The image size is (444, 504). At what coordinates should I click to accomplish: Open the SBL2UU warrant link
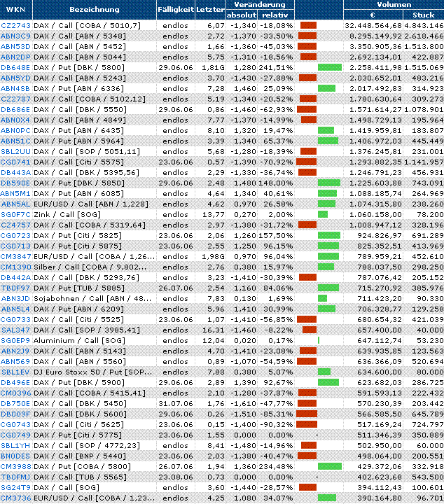pos(15,151)
